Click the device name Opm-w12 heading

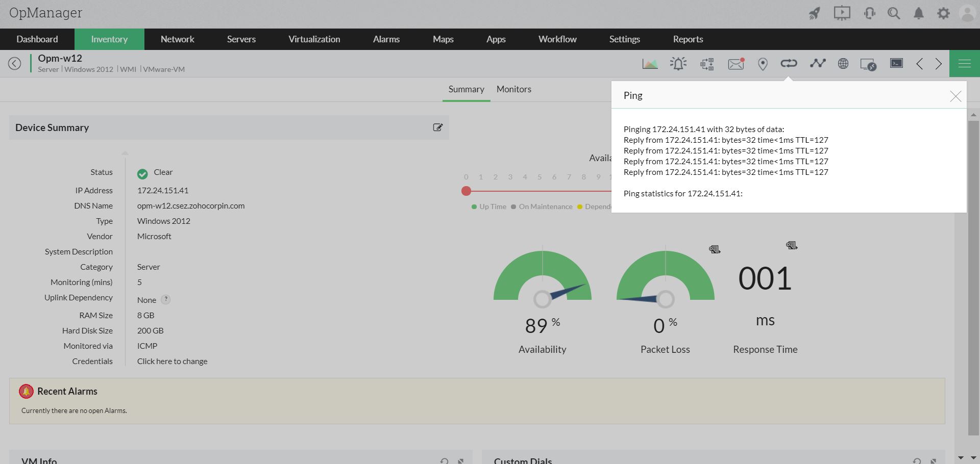coord(60,58)
